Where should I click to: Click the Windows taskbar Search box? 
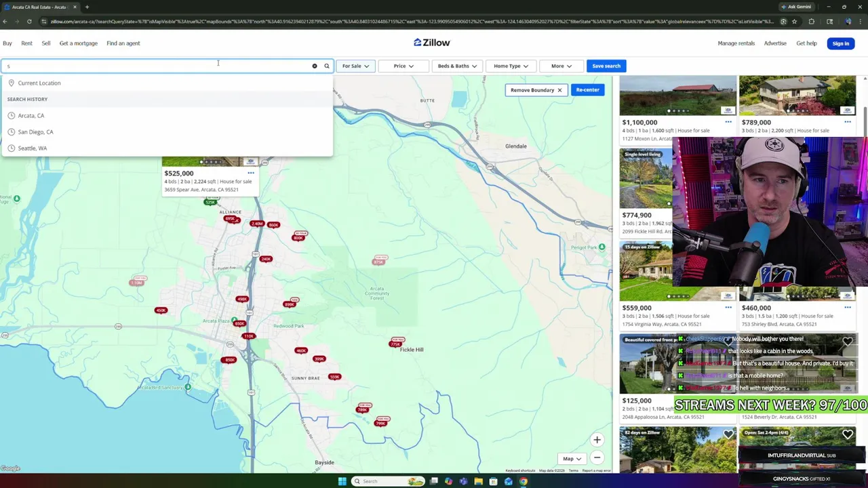(387, 481)
